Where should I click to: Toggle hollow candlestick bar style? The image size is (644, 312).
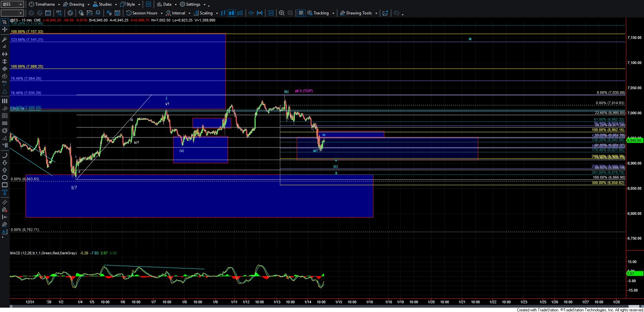[x=240, y=13]
